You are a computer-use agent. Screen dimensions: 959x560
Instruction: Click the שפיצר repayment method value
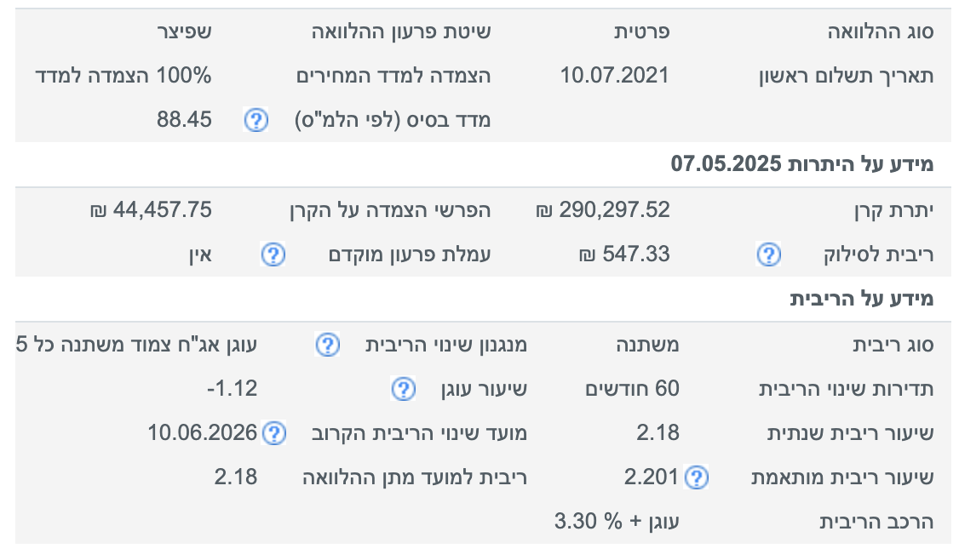[183, 32]
